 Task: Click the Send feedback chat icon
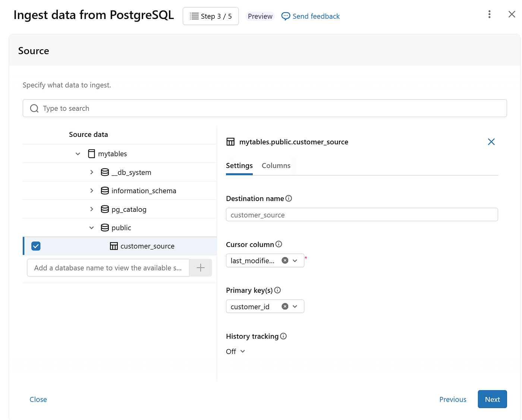click(286, 16)
